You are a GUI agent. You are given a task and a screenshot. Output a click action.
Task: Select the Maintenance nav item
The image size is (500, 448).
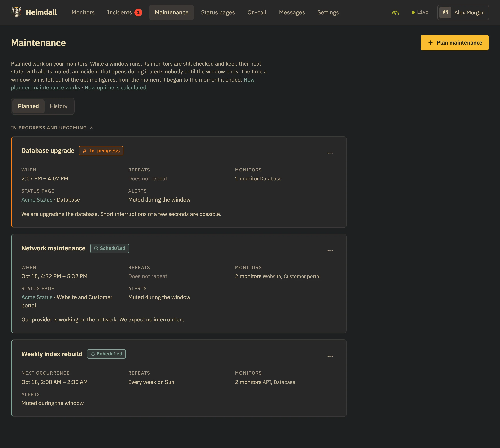(x=172, y=12)
